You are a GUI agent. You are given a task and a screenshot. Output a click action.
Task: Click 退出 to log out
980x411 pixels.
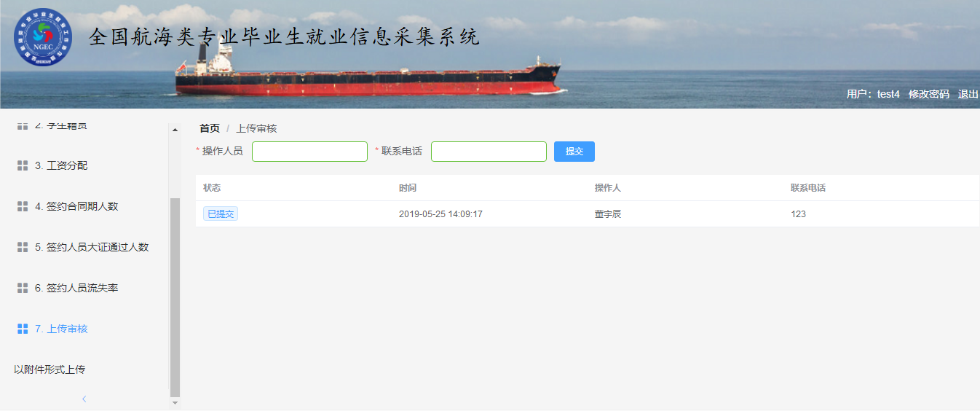click(968, 94)
